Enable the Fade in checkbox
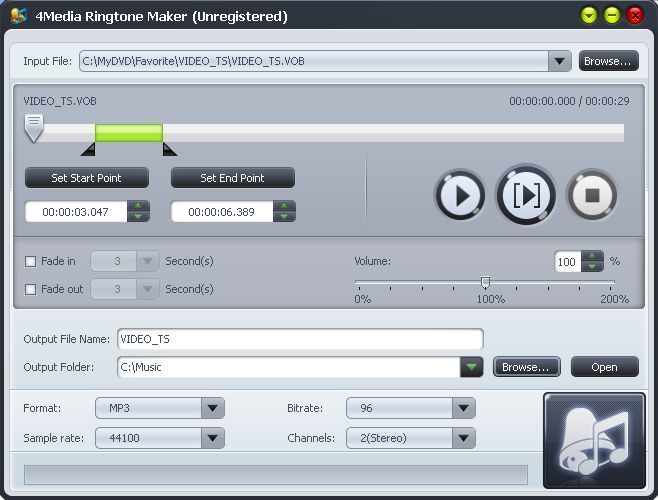Screen dimensions: 658x500 (x=31, y=262)
